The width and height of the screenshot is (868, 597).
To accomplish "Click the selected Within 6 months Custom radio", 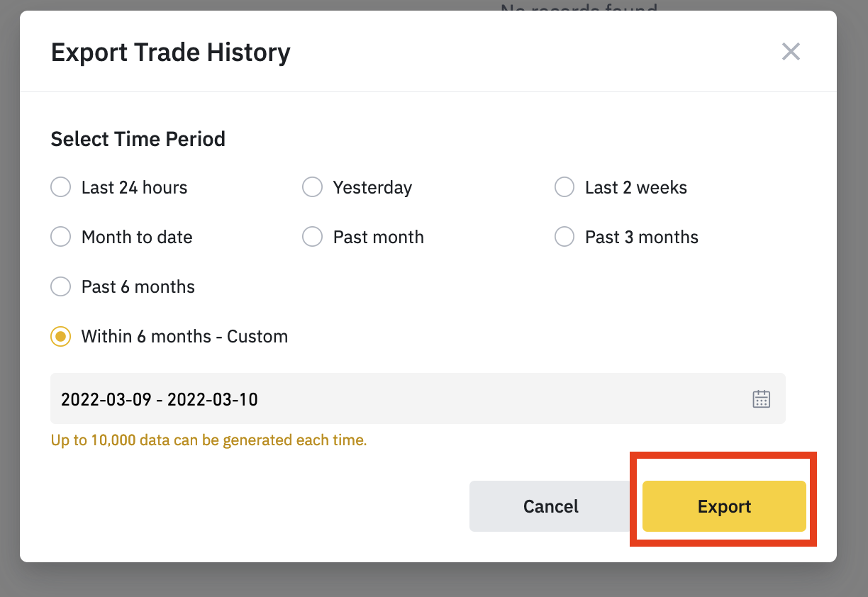I will (61, 336).
